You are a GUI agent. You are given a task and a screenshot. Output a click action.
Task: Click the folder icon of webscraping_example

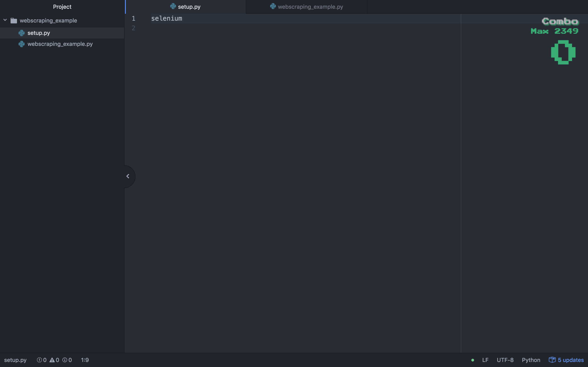(14, 20)
